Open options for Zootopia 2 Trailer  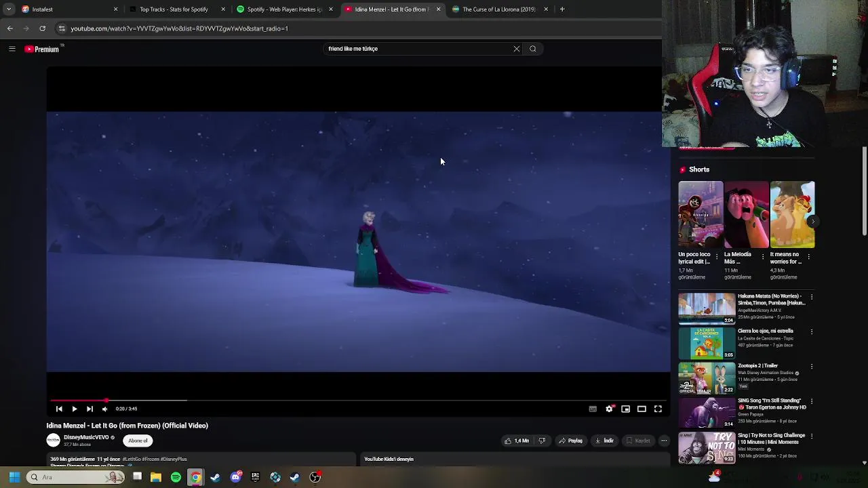812,367
